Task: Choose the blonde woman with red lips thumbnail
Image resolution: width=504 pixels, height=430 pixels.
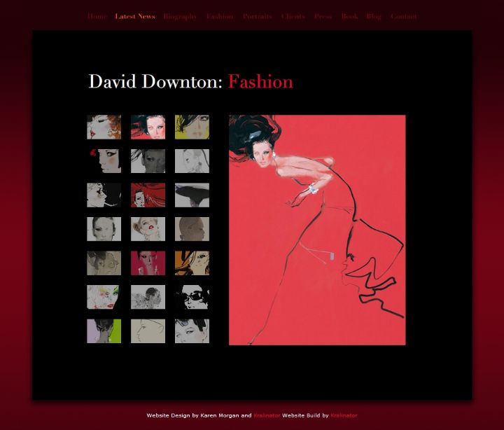Action: click(x=148, y=229)
